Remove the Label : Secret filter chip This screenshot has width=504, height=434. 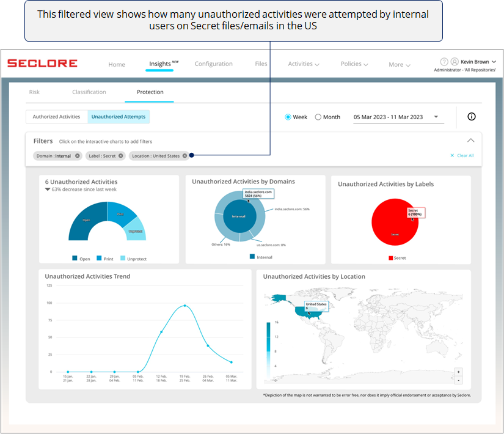[x=120, y=156]
